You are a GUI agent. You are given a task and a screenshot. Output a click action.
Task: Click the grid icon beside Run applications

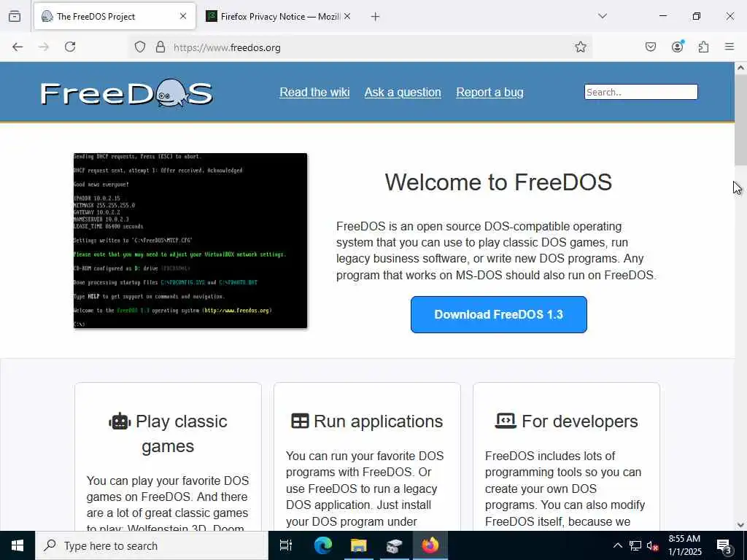pos(300,421)
